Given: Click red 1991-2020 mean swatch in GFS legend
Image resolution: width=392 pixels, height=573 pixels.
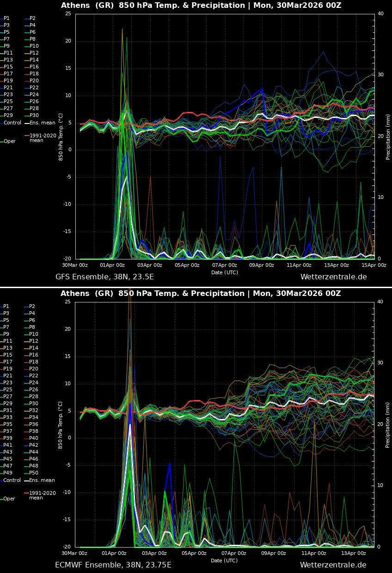Looking at the screenshot, I should [x=27, y=136].
